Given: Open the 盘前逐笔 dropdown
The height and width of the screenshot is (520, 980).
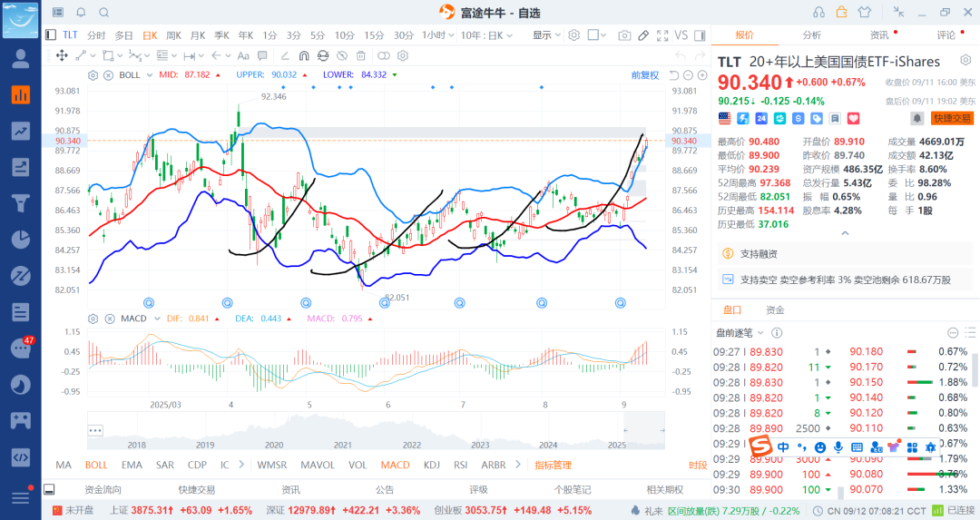Looking at the screenshot, I should click(740, 333).
